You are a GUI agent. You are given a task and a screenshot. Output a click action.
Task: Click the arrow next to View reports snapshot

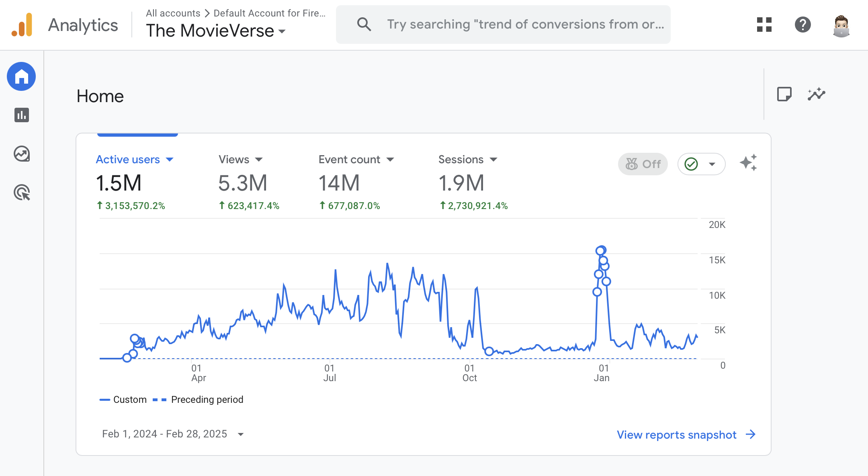click(751, 435)
